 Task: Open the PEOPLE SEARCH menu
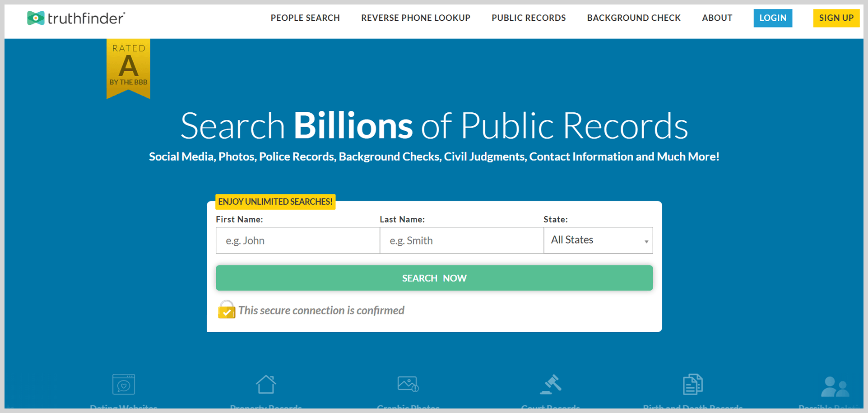305,18
